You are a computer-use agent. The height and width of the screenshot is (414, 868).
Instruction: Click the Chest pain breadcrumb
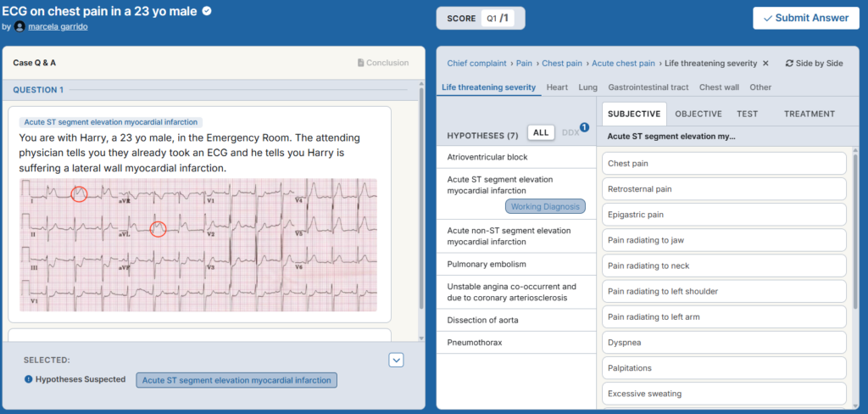tap(562, 63)
